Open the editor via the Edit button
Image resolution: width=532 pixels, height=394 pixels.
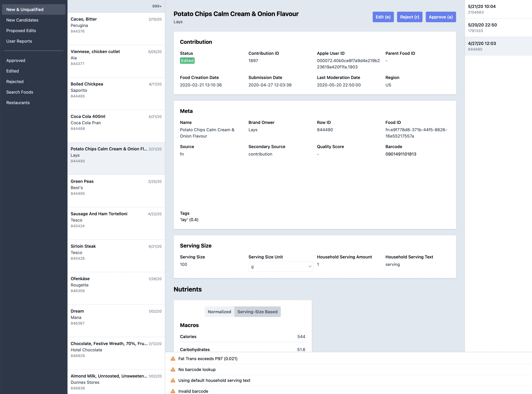(383, 17)
